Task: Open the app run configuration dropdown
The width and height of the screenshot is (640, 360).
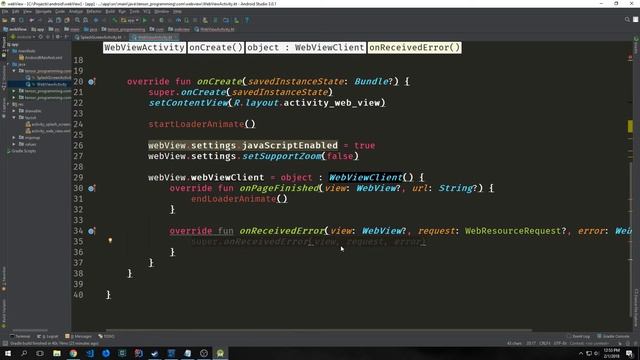Action: pyautogui.click(x=130, y=20)
